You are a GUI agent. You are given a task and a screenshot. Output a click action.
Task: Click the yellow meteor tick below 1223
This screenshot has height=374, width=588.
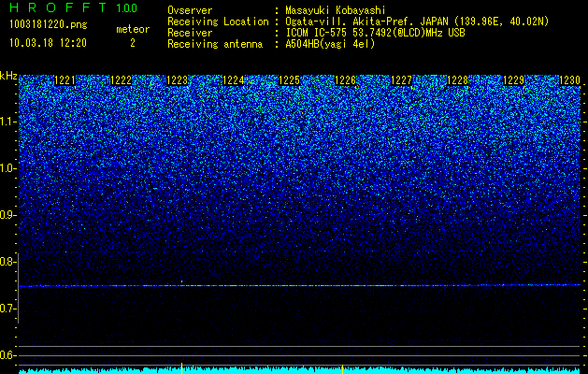[182, 367]
